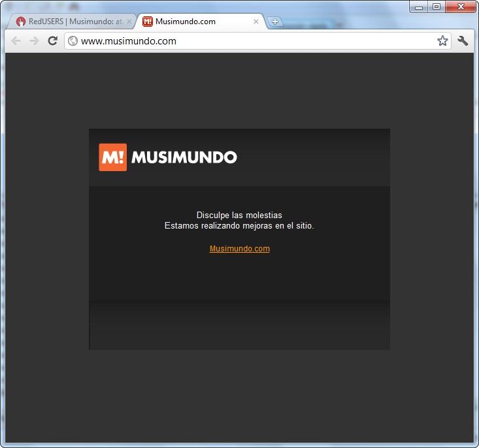Viewport: 479px width, 448px height.
Task: Reload the current page
Action: click(53, 40)
